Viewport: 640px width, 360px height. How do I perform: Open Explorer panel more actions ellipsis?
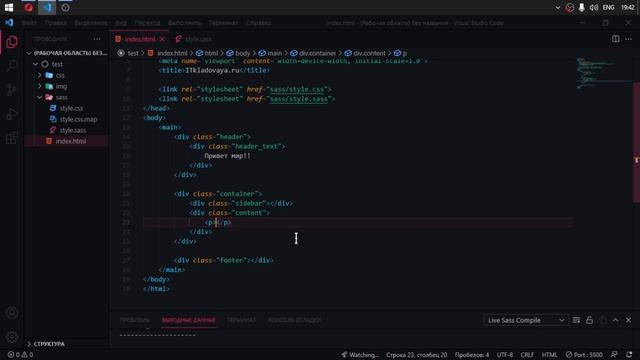click(x=97, y=39)
